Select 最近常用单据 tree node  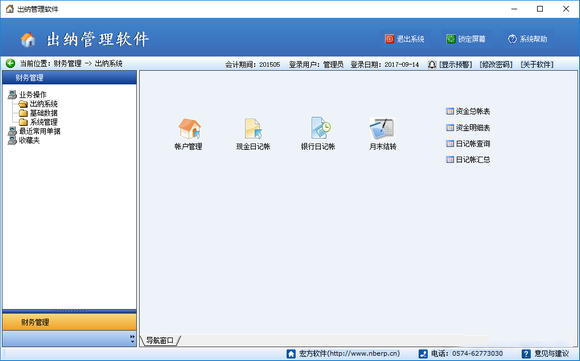point(40,131)
